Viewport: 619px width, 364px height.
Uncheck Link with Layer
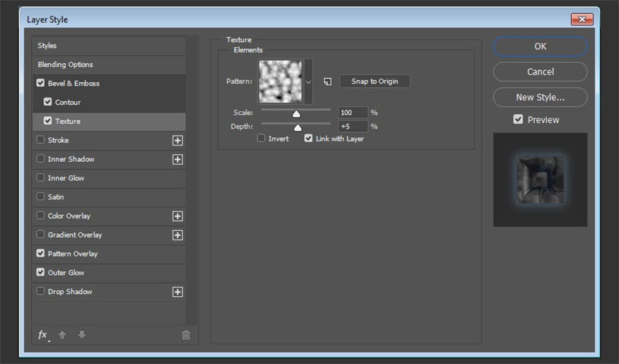pos(308,139)
